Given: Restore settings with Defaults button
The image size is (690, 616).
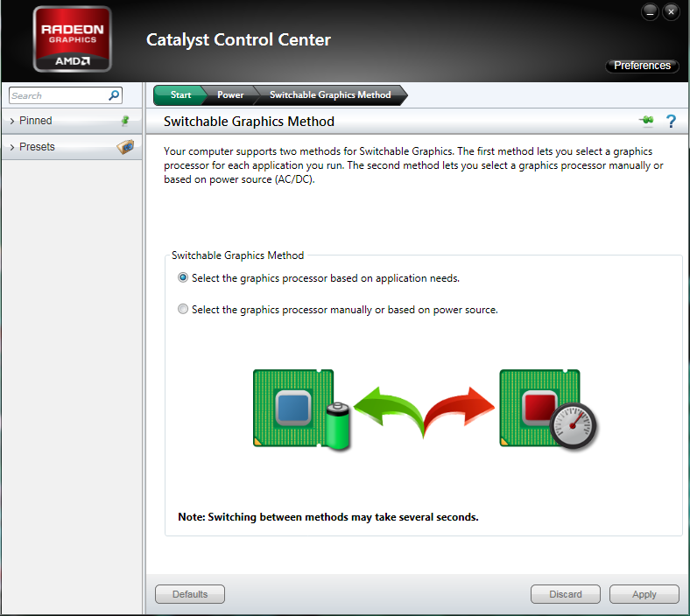Looking at the screenshot, I should (190, 594).
